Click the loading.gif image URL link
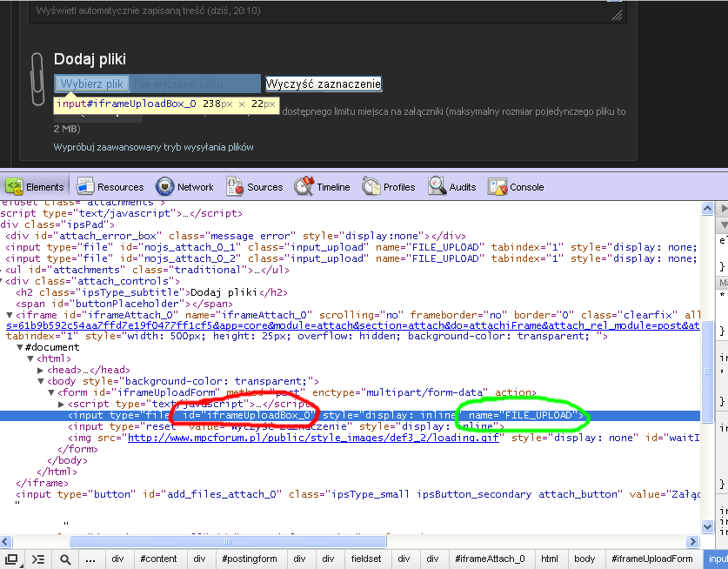Image resolution: width=728 pixels, height=569 pixels. (313, 438)
